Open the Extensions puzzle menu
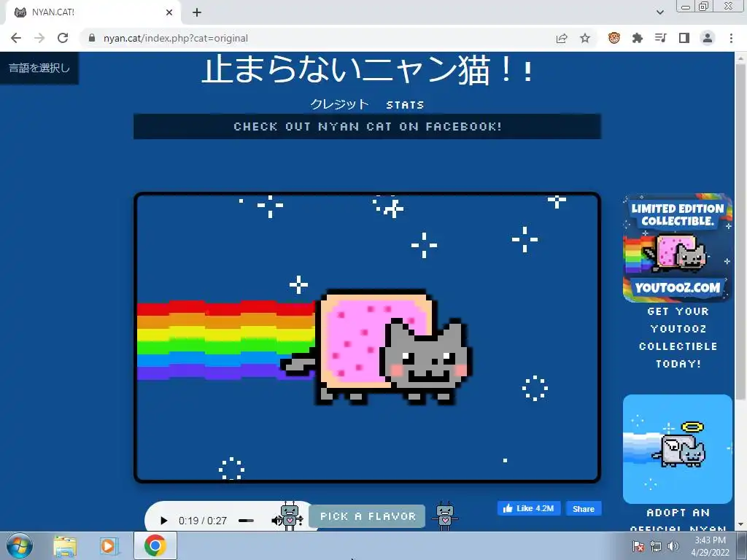747x560 pixels. coord(637,38)
